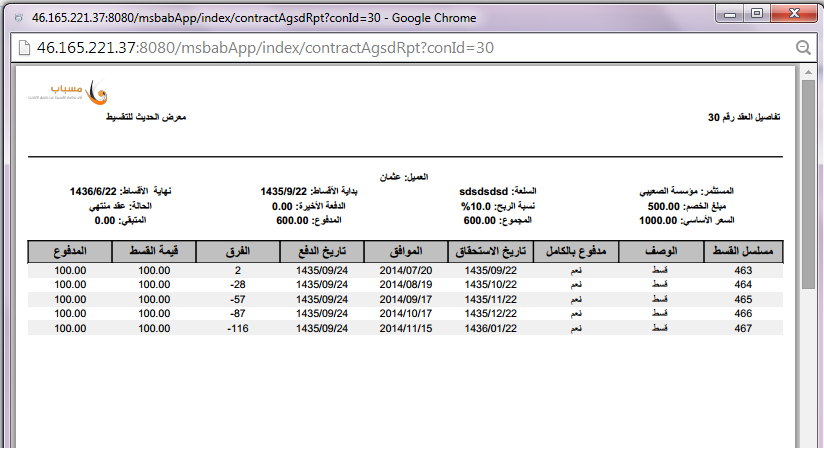Click the vertical scrollbar thumb
The width and height of the screenshot is (824, 450).
pos(808,184)
